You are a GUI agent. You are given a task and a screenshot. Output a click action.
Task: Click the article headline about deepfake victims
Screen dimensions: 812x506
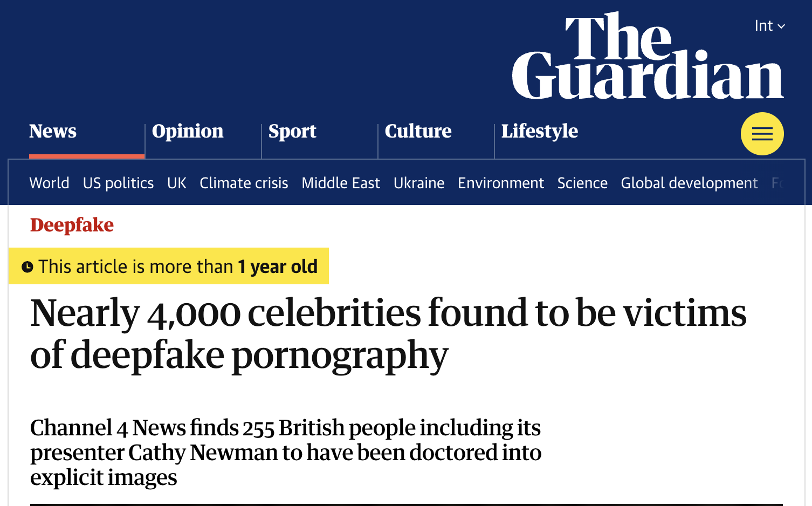point(388,333)
